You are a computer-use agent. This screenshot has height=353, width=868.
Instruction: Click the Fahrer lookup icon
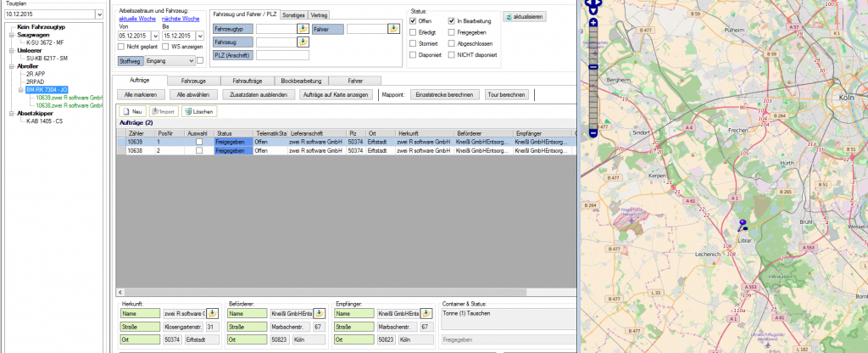pos(392,29)
